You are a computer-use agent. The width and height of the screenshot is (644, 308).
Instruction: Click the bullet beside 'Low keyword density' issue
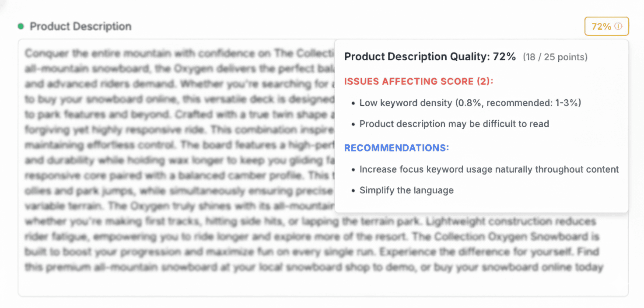point(353,103)
